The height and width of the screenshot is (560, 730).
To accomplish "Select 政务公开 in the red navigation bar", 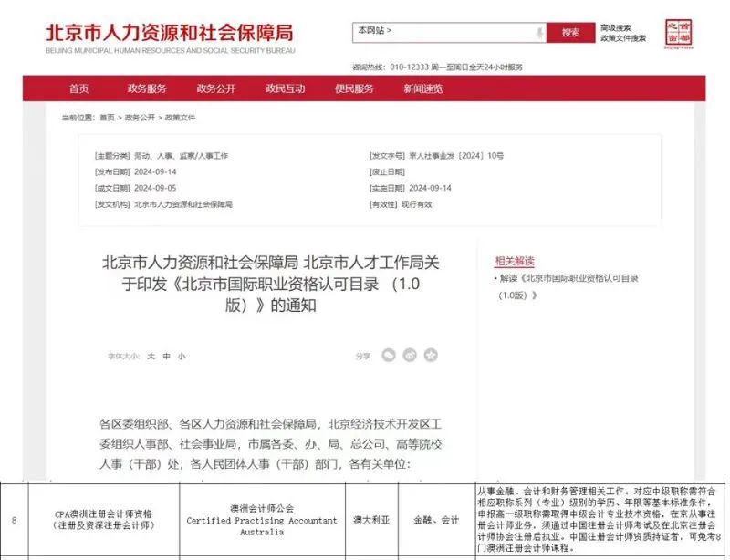I will (x=216, y=88).
